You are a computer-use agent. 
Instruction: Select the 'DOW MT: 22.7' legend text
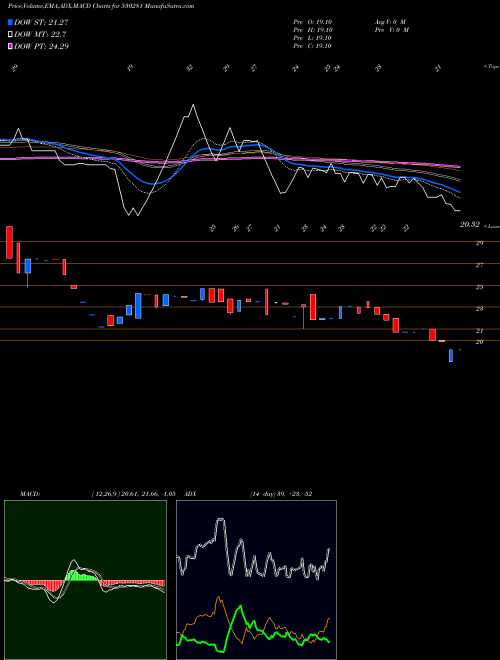(40, 35)
